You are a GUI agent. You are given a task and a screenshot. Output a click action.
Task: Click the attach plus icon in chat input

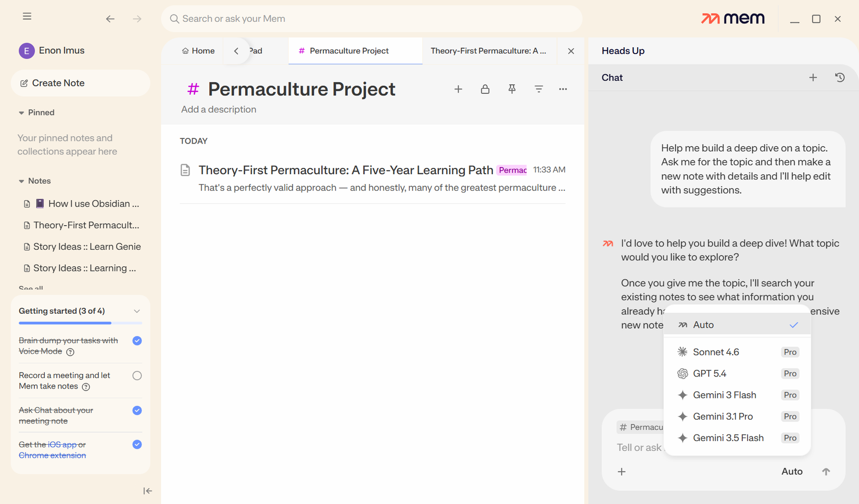tap(622, 472)
